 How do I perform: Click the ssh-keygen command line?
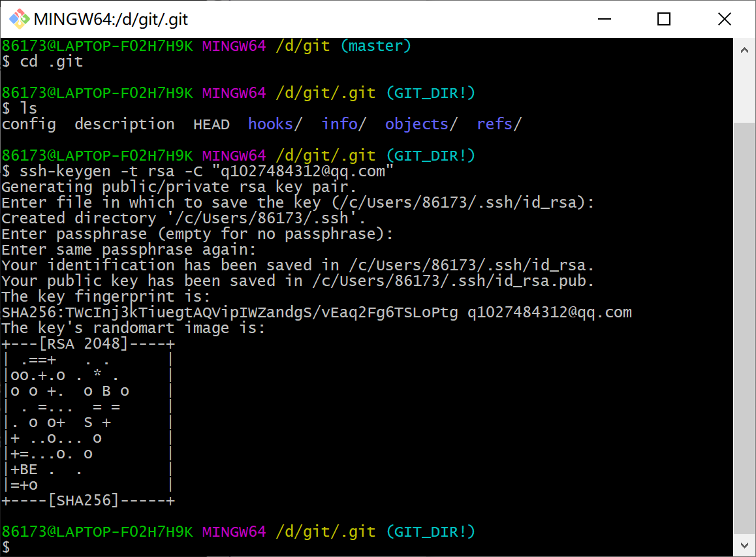(198, 171)
